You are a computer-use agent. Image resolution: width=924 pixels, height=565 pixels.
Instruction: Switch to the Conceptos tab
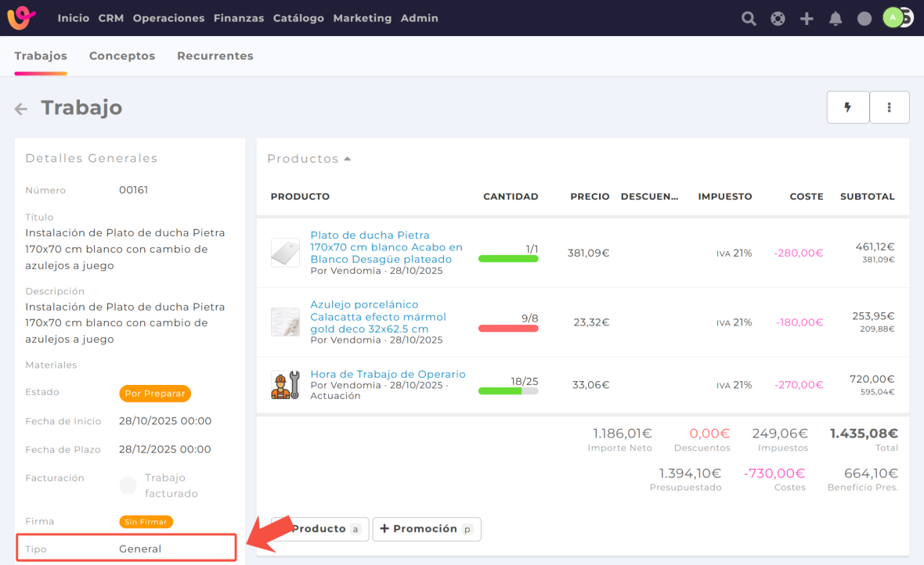point(122,56)
